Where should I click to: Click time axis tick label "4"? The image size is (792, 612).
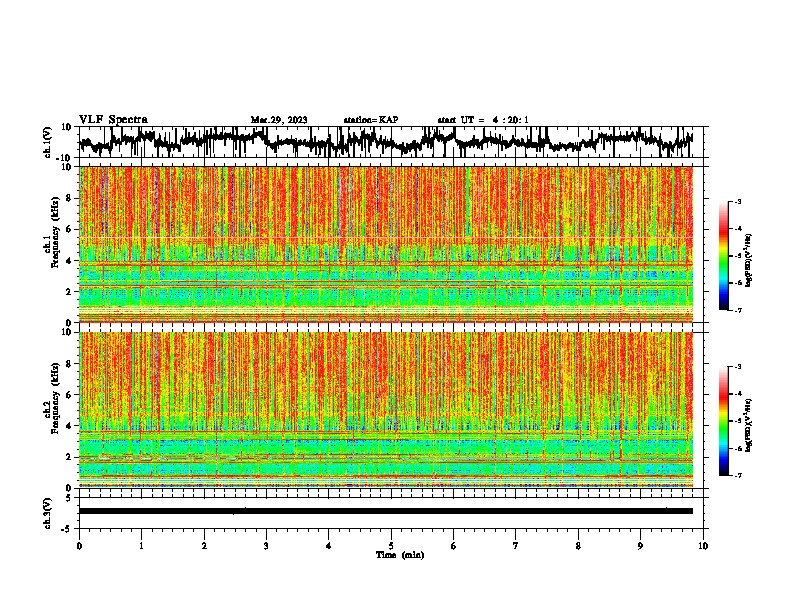(329, 546)
